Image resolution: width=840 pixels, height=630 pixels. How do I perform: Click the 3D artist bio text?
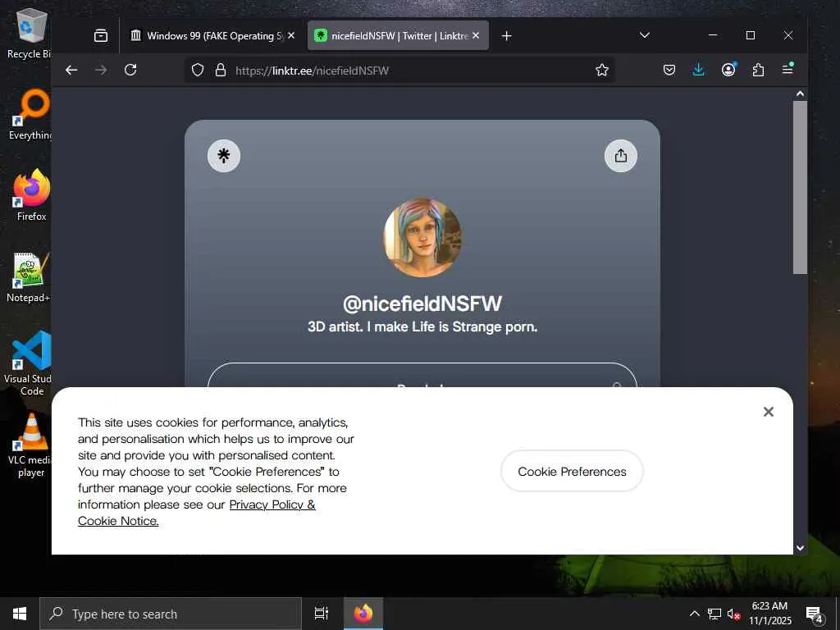click(x=422, y=326)
